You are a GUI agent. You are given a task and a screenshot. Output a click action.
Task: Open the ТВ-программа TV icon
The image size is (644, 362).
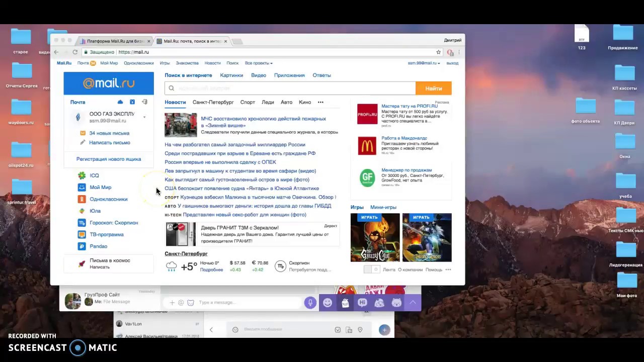tap(82, 234)
